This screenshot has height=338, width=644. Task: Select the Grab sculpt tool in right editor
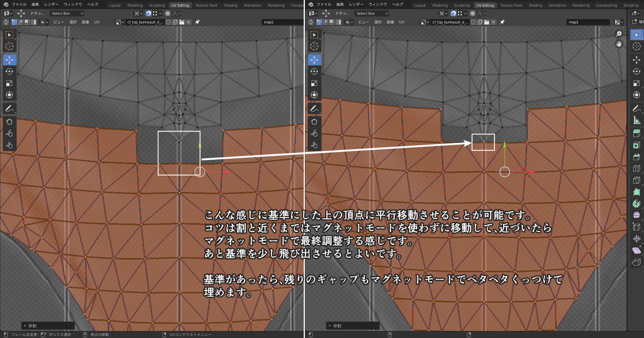pos(314,122)
